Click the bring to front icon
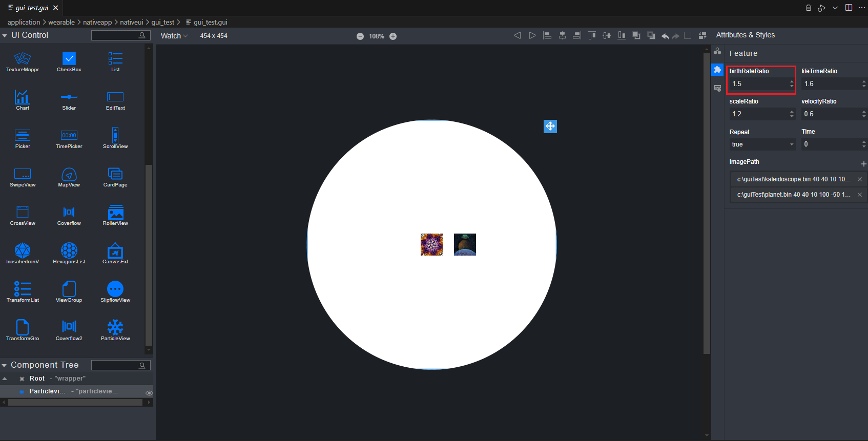Viewport: 868px width, 441px height. tap(636, 36)
